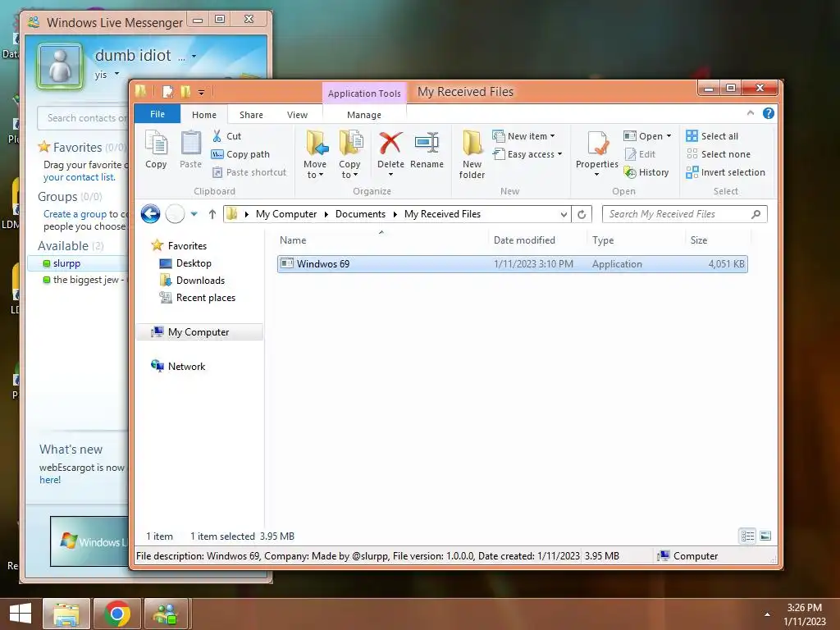Open Windows Live Messenger taskbar icon

(x=166, y=614)
